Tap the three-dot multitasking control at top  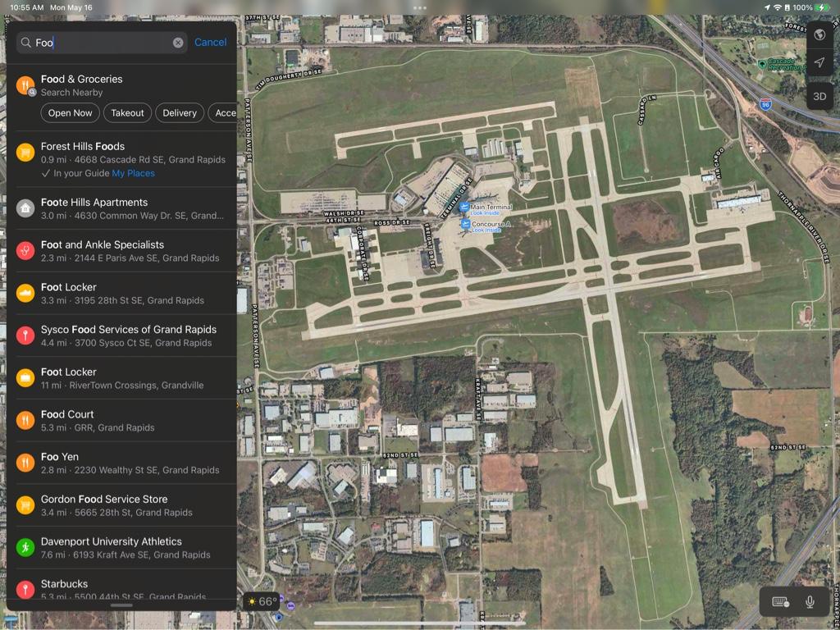(x=420, y=7)
